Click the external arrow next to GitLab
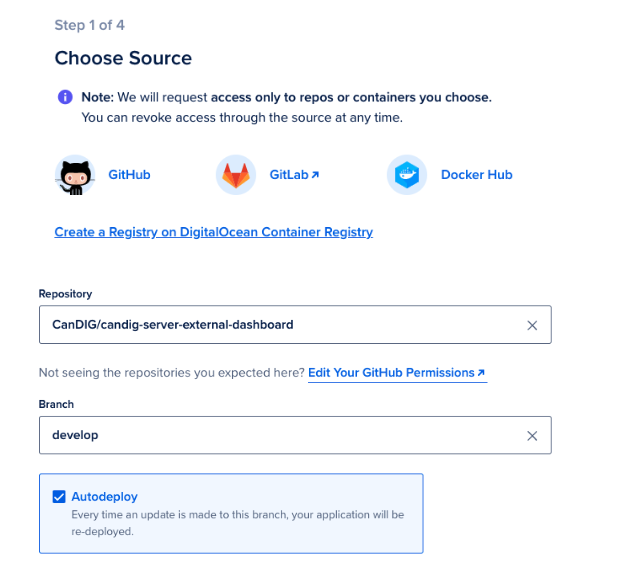629x579 pixels. click(315, 175)
